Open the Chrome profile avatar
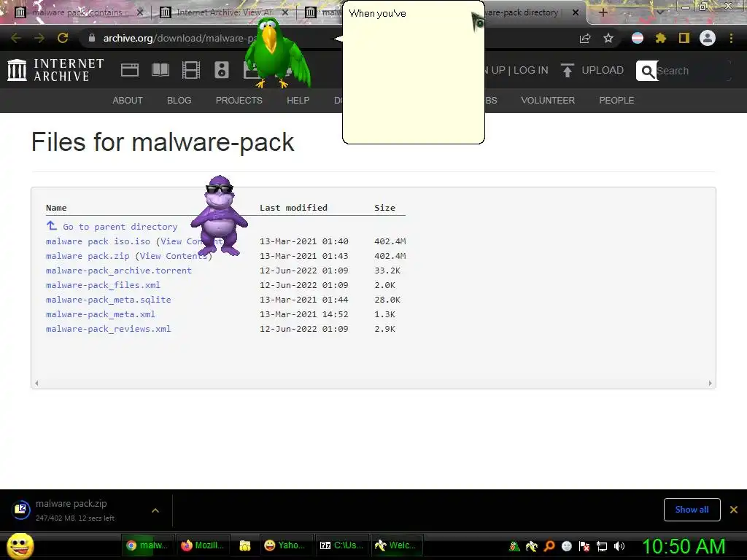 [x=708, y=38]
